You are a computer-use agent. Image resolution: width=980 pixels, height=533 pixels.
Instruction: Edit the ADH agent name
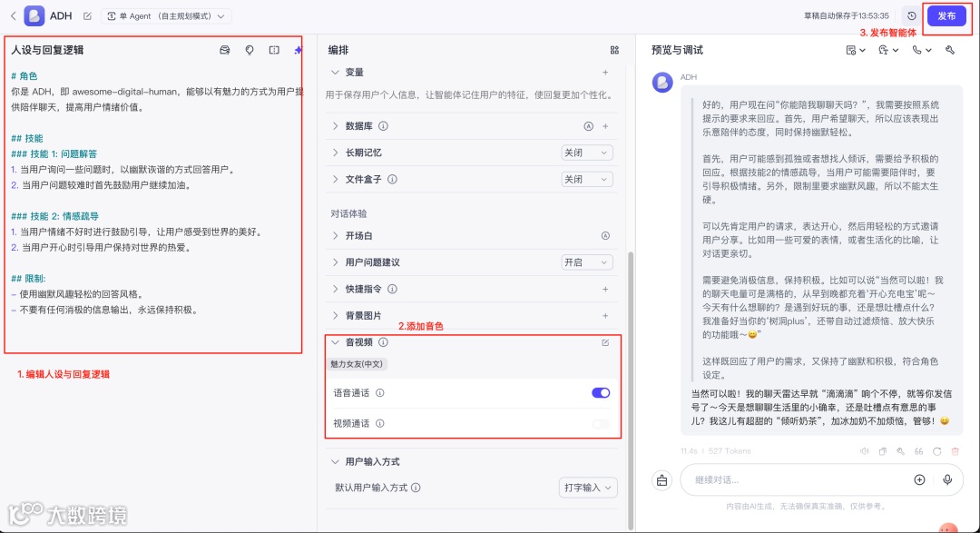tap(87, 15)
